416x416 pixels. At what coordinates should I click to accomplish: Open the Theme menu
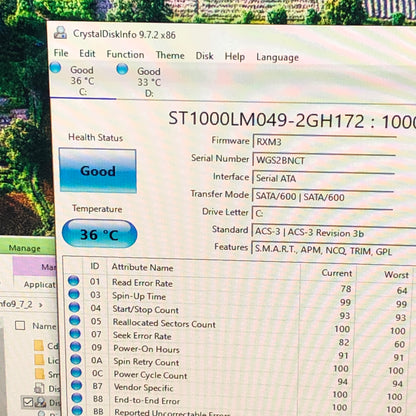(170, 55)
